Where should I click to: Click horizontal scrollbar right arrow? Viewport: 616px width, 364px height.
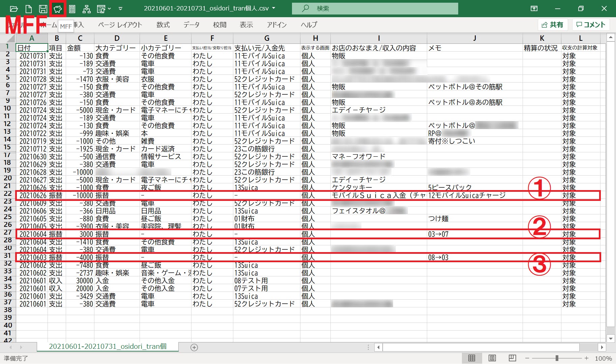tap(602, 347)
